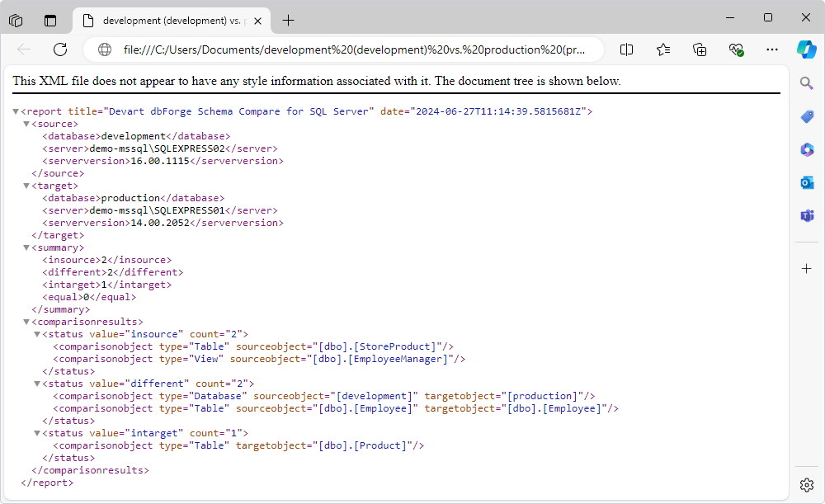Collapse status insource node
This screenshot has height=504, width=825.
point(37,334)
